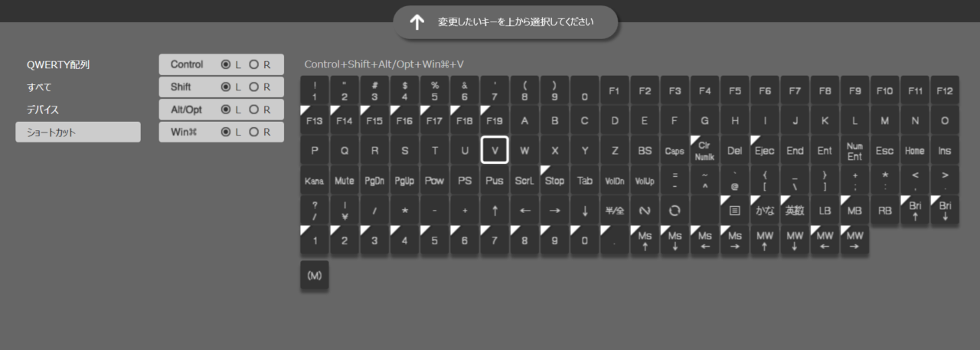Toggle the Win⌘ modifier label
This screenshot has width=980, height=350.
coord(185,132)
